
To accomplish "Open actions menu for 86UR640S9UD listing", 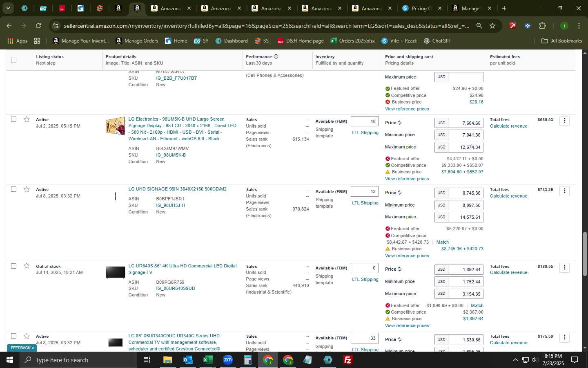I will (x=564, y=267).
